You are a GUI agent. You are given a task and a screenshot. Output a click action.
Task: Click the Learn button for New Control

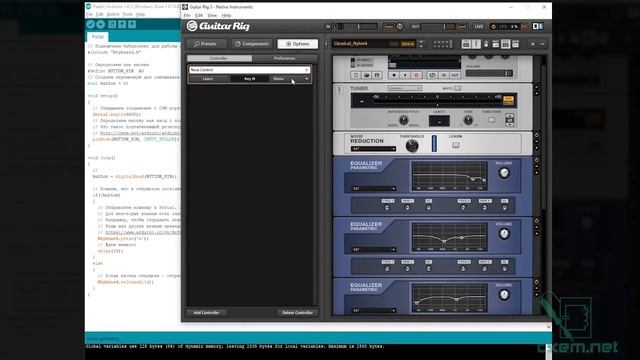pos(208,79)
